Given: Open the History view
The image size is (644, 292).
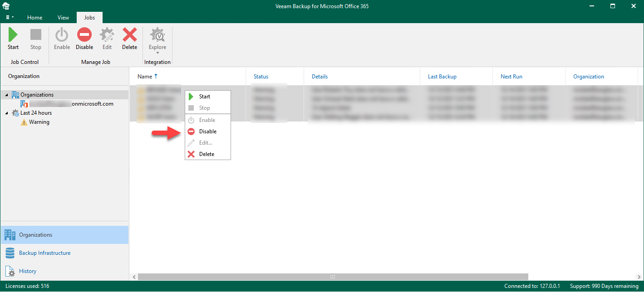Looking at the screenshot, I should tap(64, 271).
